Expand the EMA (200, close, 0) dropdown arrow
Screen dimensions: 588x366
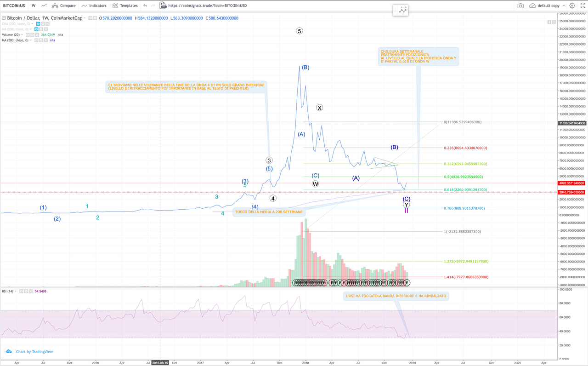pos(32,24)
